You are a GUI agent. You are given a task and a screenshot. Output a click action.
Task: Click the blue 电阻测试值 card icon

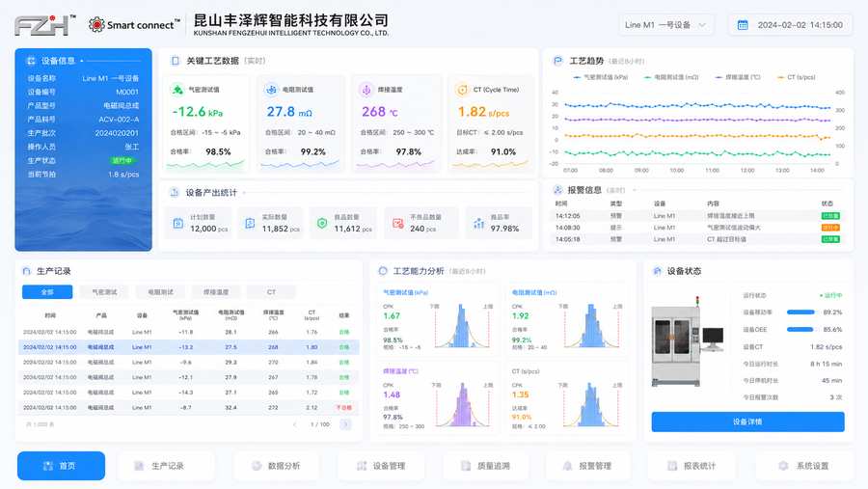[x=271, y=89]
